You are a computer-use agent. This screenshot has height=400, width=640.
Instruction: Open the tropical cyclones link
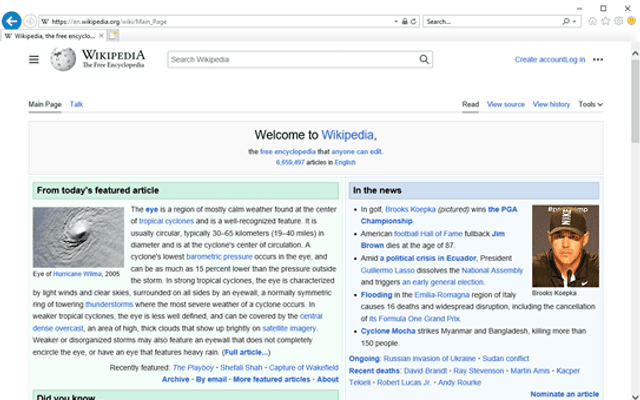166,221
